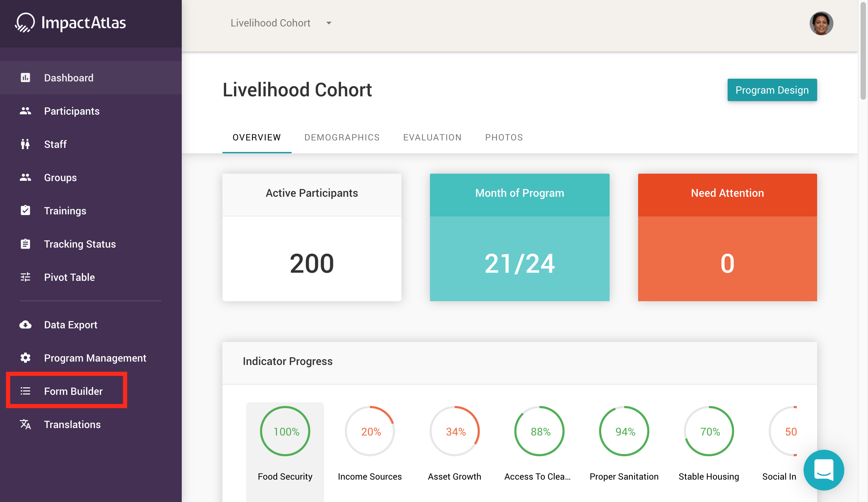Click the Data Export cloud download icon
This screenshot has height=502, width=868.
pos(25,325)
